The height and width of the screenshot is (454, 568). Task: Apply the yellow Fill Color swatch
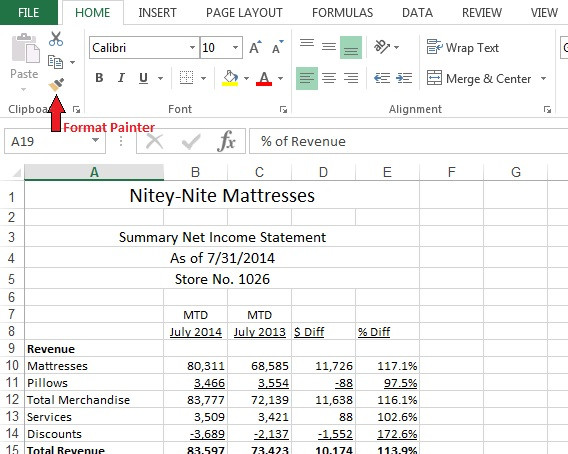pos(230,78)
